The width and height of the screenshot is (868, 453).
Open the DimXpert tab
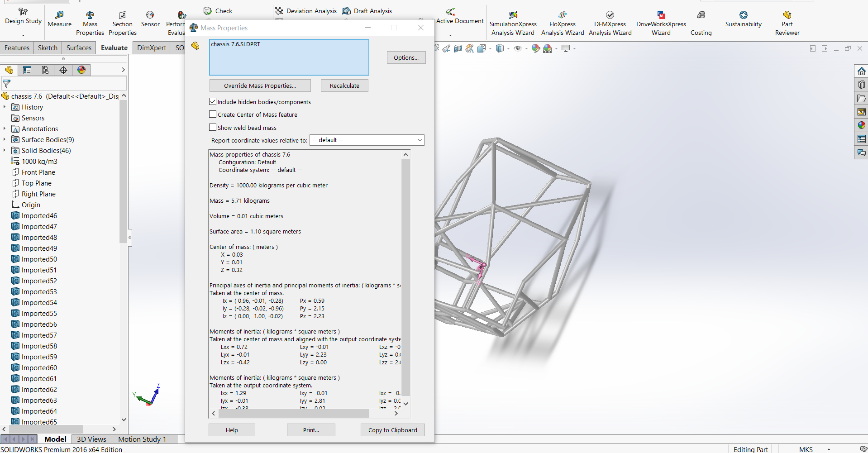[152, 48]
